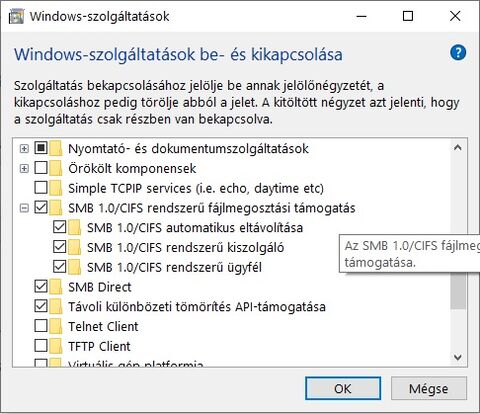Screen dimensions: 480x414
Task: Uncheck SMB 1.0/CIFS automatikus eltávolítása
Action: point(60,227)
